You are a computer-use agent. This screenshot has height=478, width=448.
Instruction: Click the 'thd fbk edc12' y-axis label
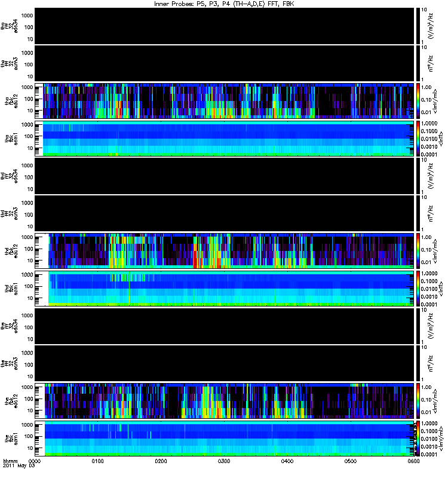(11, 251)
